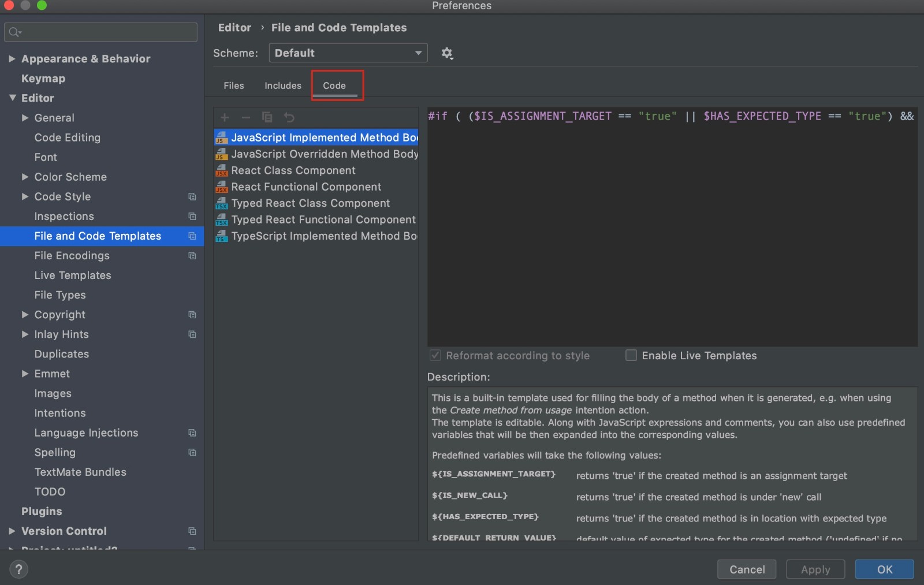Click the Typed React Class Component TSX icon
Image resolution: width=924 pixels, height=585 pixels.
pyautogui.click(x=222, y=203)
